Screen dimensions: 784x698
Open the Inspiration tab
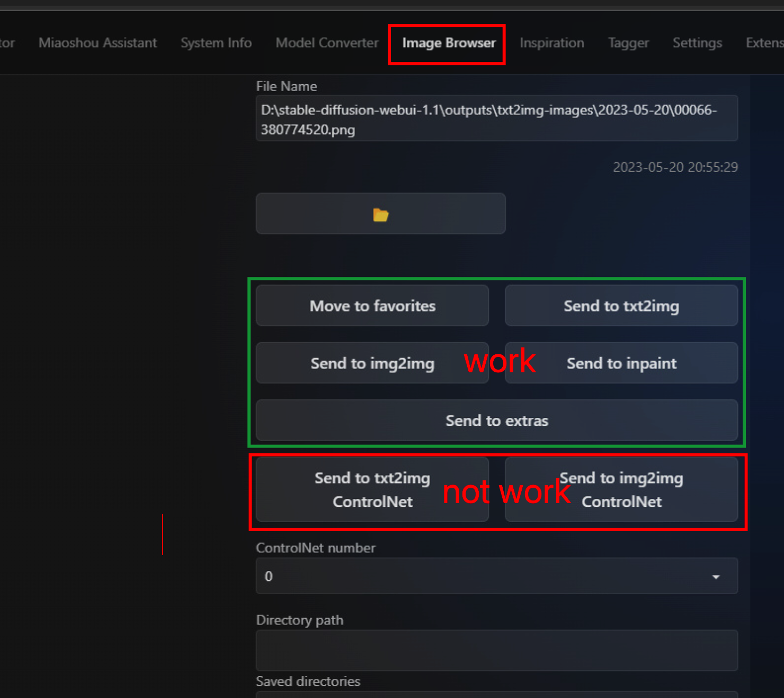pyautogui.click(x=552, y=43)
